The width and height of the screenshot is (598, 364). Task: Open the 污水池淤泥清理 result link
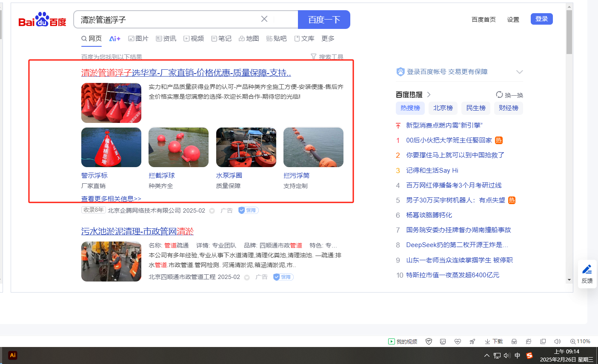point(137,231)
